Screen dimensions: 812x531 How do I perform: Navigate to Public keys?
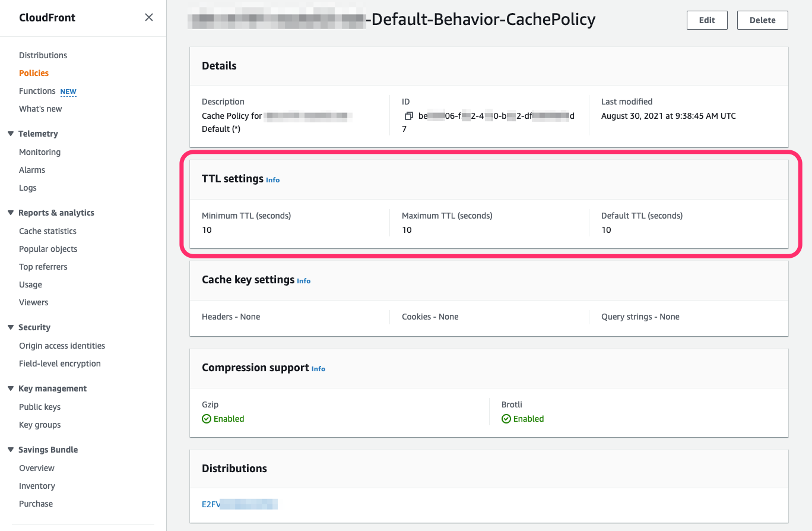click(x=39, y=407)
